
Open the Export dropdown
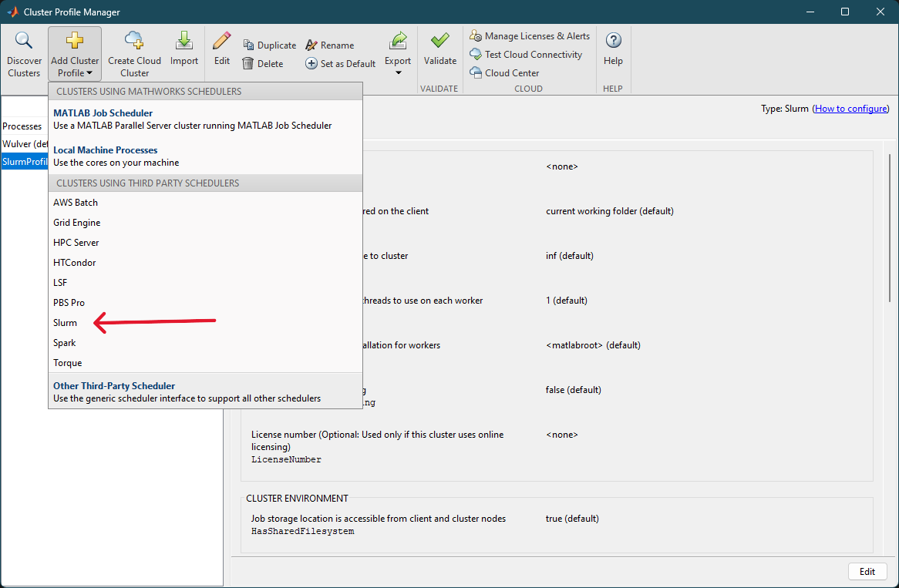tap(398, 55)
